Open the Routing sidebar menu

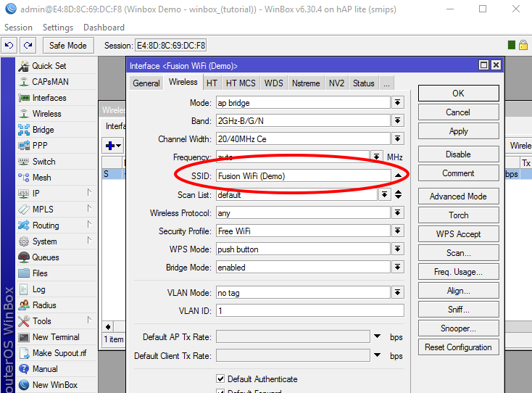57,226
